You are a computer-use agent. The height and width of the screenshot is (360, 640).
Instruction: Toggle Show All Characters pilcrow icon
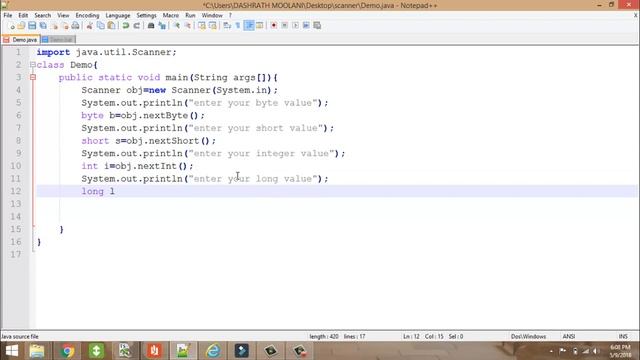coord(238,26)
